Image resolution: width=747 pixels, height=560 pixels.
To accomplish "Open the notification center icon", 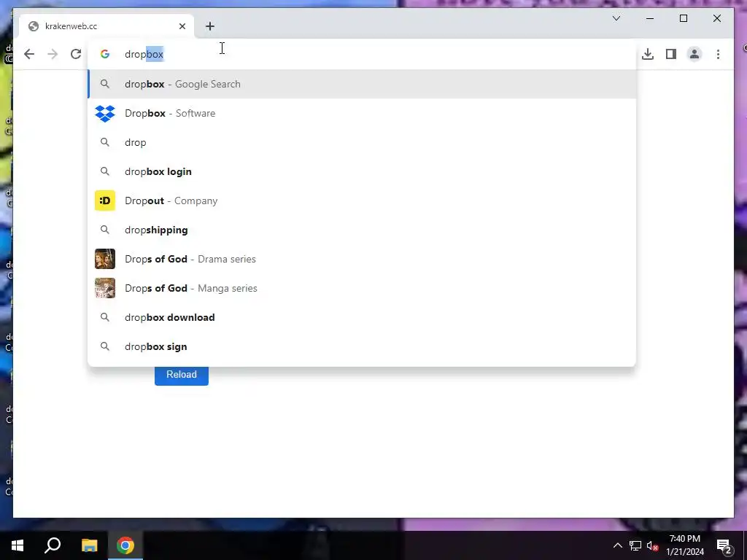I will tap(724, 545).
